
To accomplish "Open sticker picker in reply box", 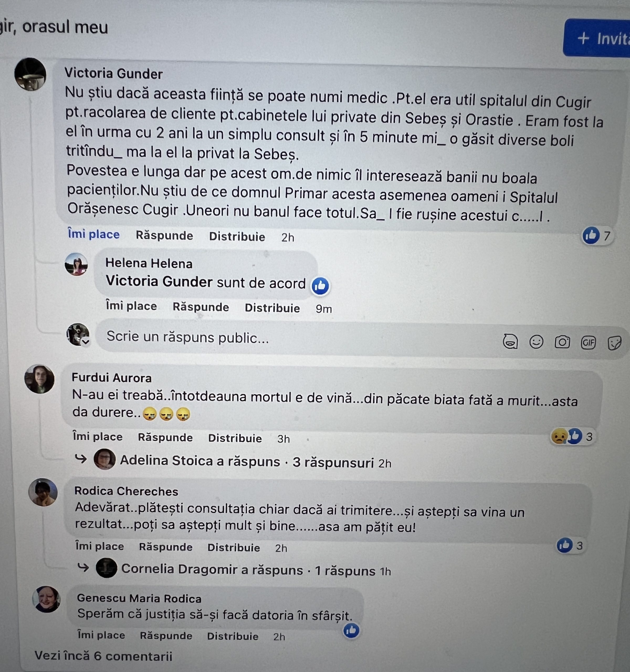I will point(614,343).
